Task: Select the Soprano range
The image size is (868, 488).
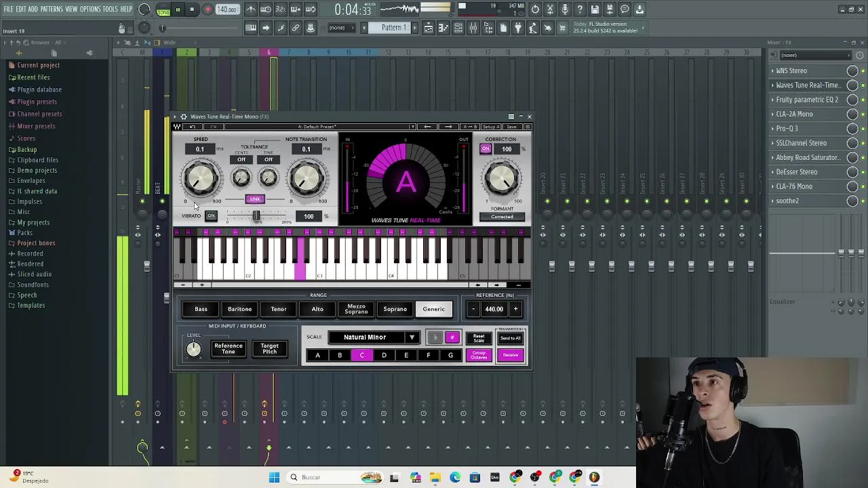Action: [395, 309]
